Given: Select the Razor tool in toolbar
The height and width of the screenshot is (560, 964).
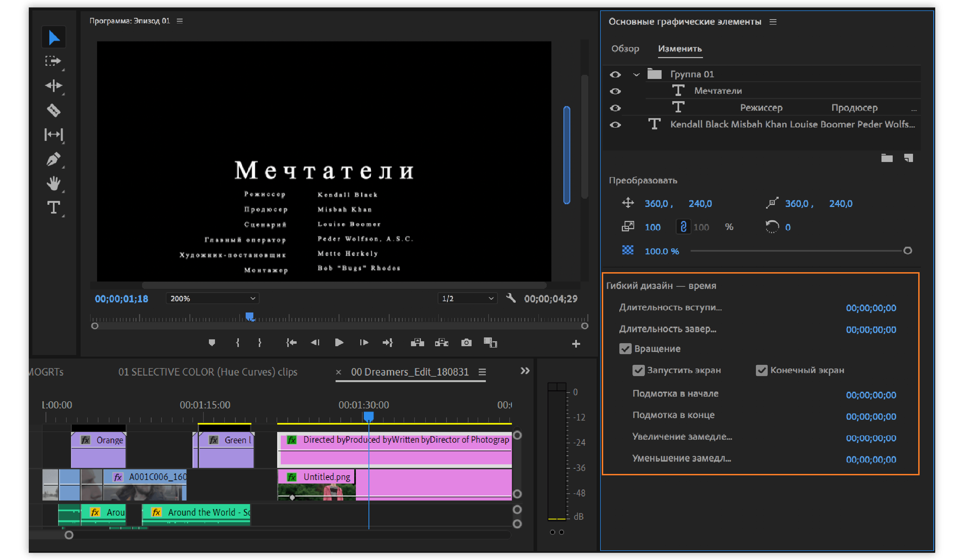Looking at the screenshot, I should (x=53, y=110).
